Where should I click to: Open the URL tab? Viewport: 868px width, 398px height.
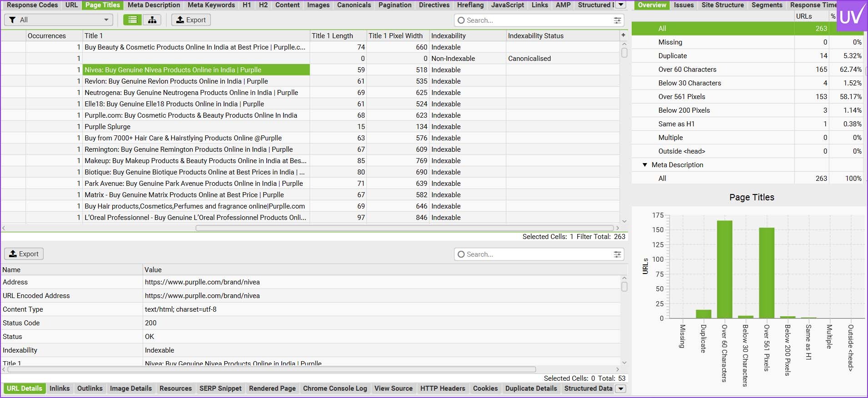tap(72, 5)
